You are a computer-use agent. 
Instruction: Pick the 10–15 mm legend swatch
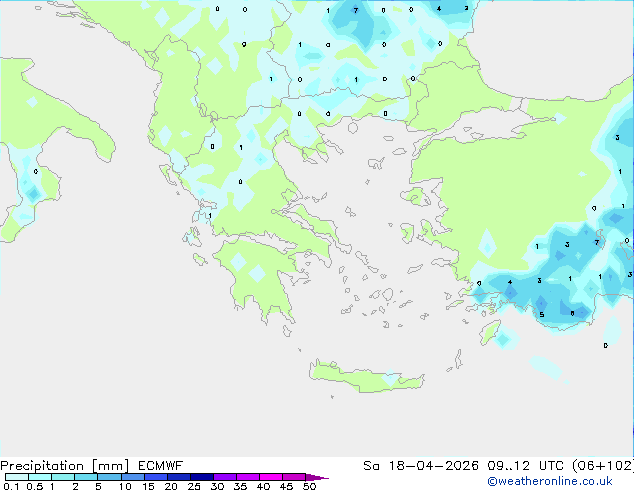coord(133,477)
